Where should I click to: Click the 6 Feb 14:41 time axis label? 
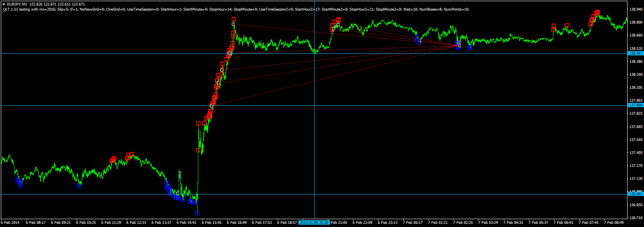pos(187,223)
